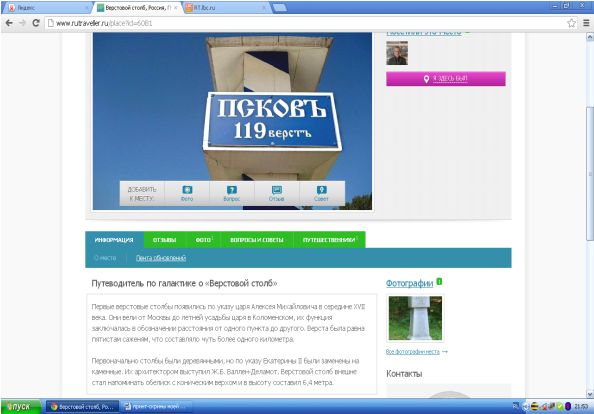Activate the second taskbar window button
Screen dimensions: 594x414
[x=156, y=407]
